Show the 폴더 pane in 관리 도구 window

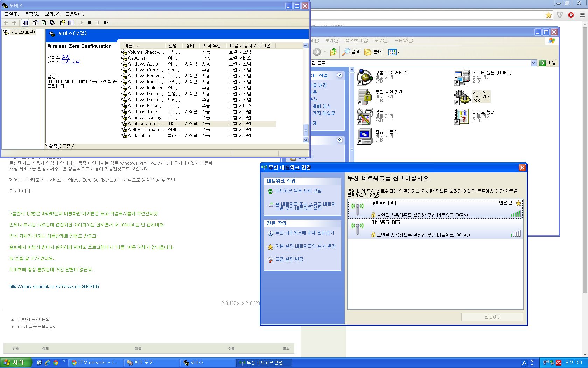[373, 52]
